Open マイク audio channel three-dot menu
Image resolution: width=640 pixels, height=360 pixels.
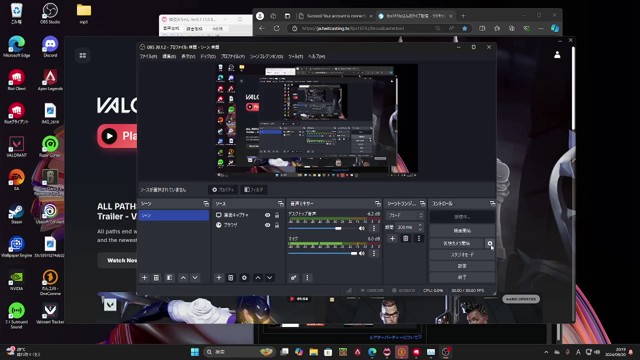click(374, 253)
